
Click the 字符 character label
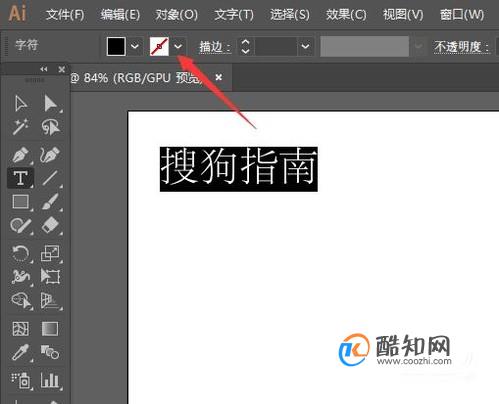pos(27,45)
